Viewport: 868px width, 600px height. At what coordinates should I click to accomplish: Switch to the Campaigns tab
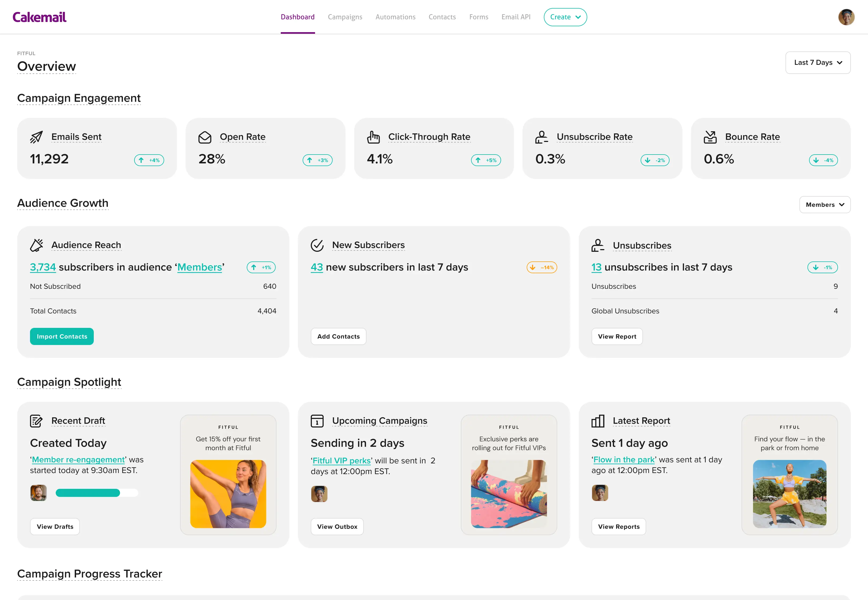coord(345,17)
